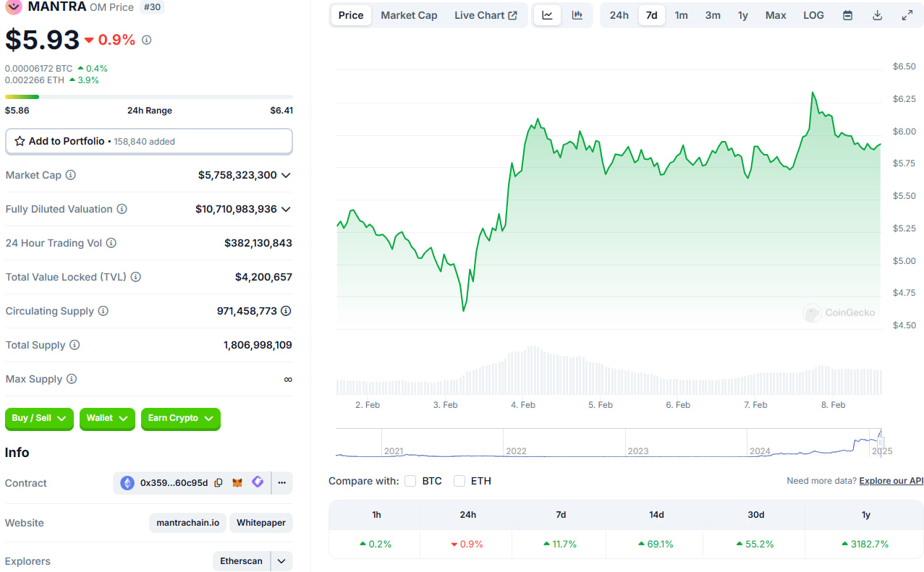This screenshot has width=924, height=572.
Task: Click Market Cap info icon
Action: click(x=70, y=175)
